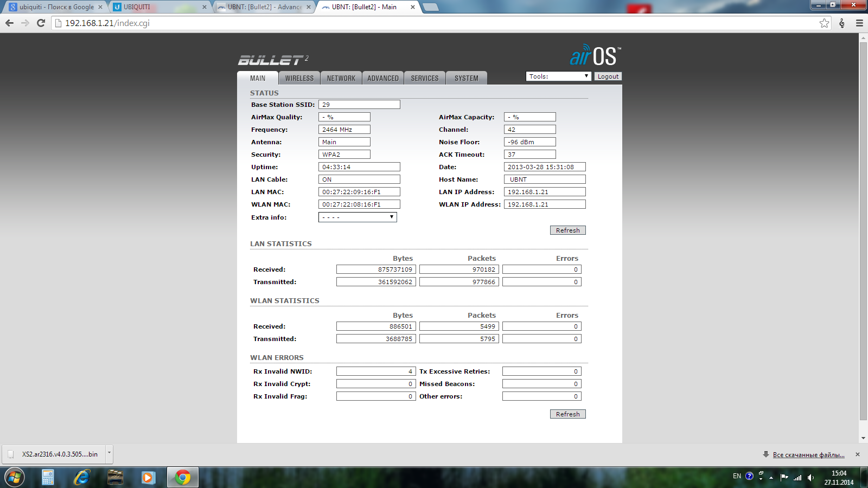The height and width of the screenshot is (488, 868).
Task: Click the airOS logo
Action: coord(595,55)
